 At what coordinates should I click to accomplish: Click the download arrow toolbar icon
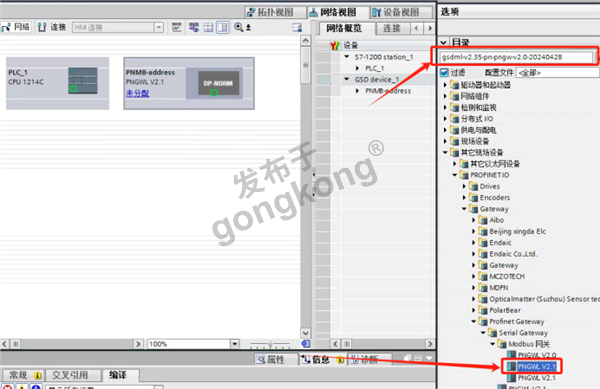[x=249, y=28]
